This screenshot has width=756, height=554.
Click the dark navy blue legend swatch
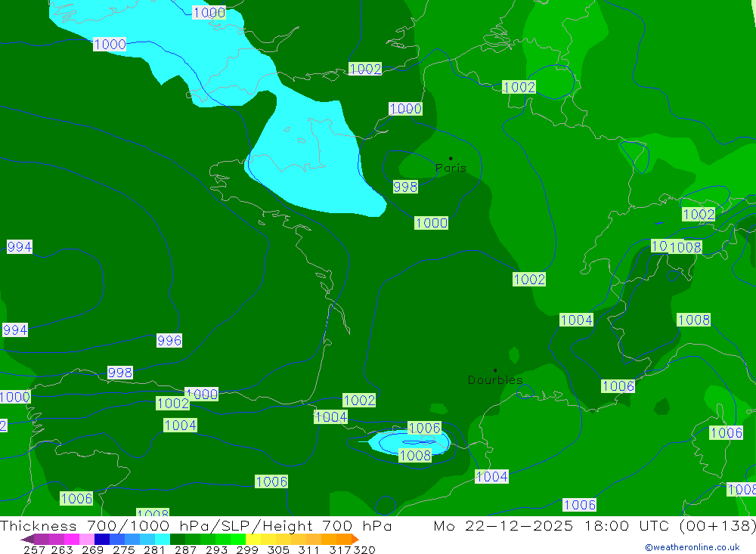tap(101, 539)
